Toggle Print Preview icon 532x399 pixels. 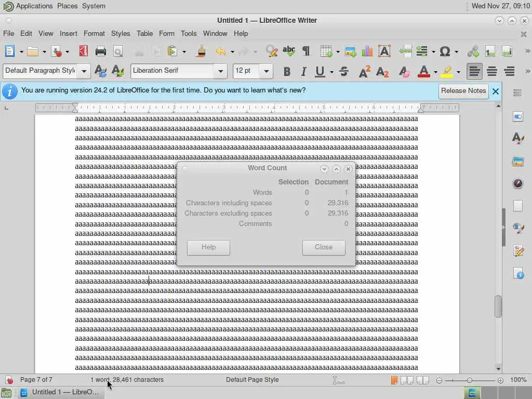coord(118,51)
